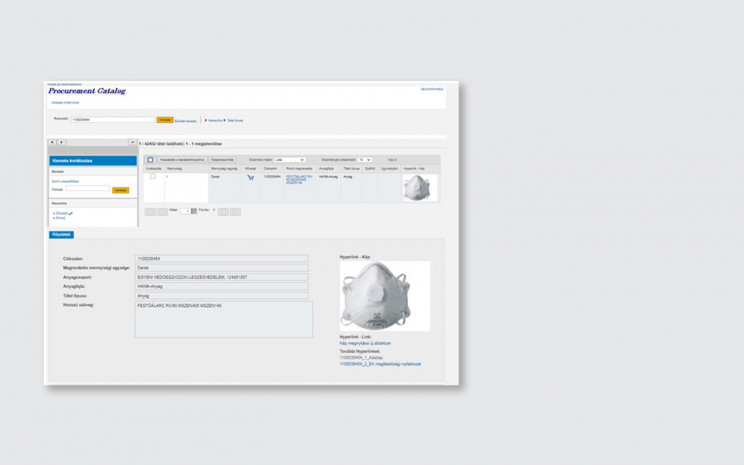744x465 pixels.
Task: Expand the Hierarchia link beside search
Action: [x=213, y=120]
